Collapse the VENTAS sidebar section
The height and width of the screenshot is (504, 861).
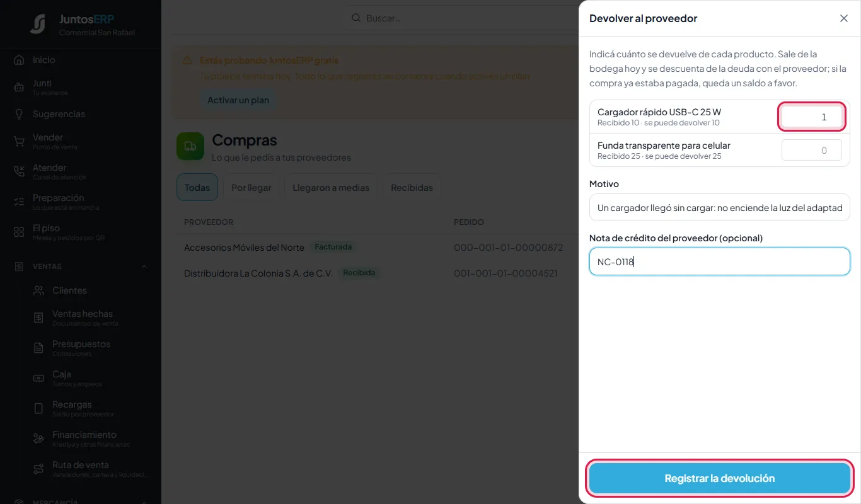[x=144, y=266]
